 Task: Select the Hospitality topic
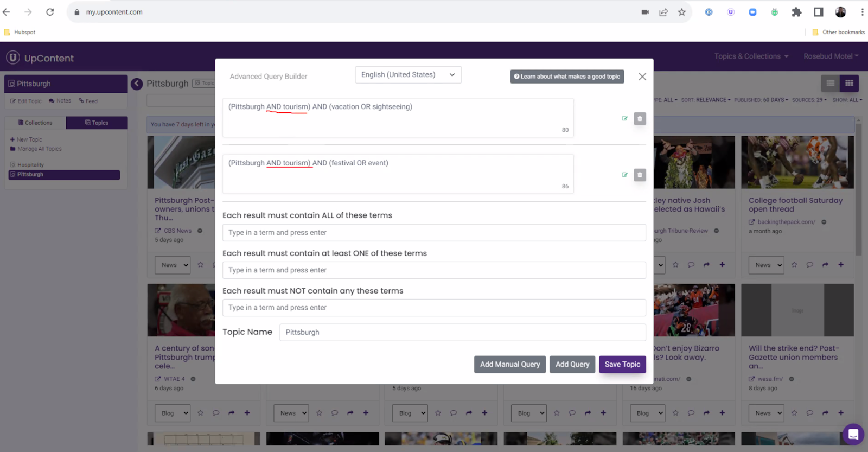(27, 164)
